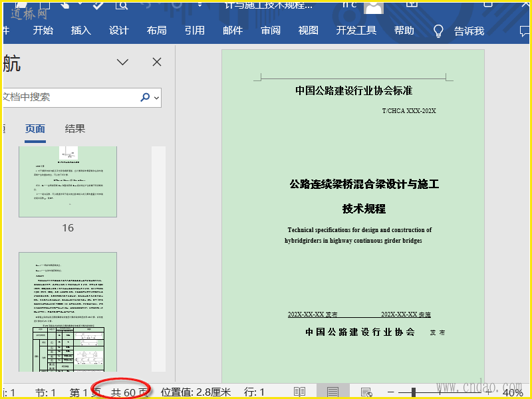532x399 pixels.
Task: Click the 位置值: 2.8厘米 status entry
Action: pos(196,392)
